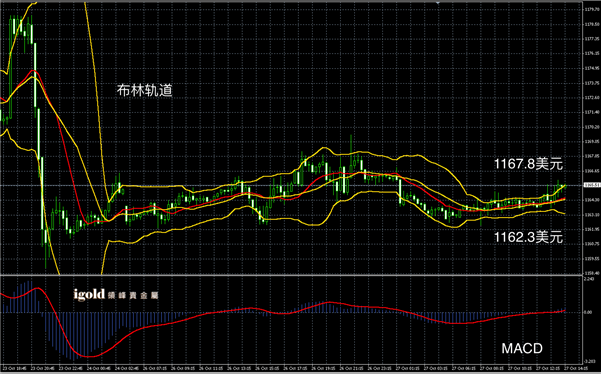
Task: Click the 0.00 level on MACD axis
Action: [x=589, y=312]
